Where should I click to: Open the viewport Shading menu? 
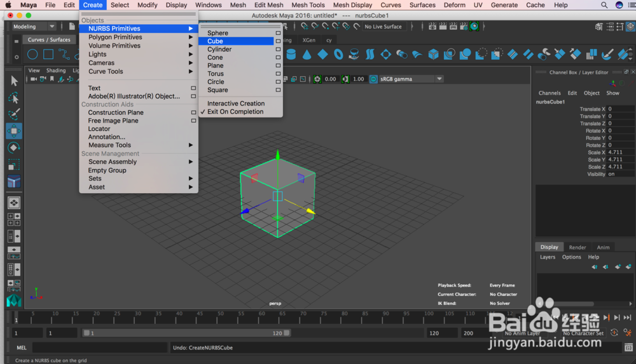(55, 70)
